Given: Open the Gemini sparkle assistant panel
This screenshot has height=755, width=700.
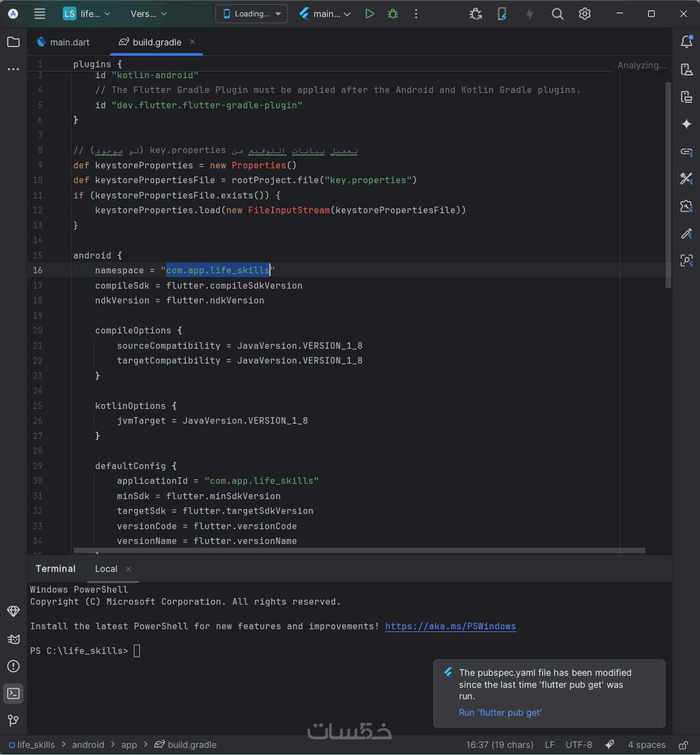Looking at the screenshot, I should tap(686, 124).
